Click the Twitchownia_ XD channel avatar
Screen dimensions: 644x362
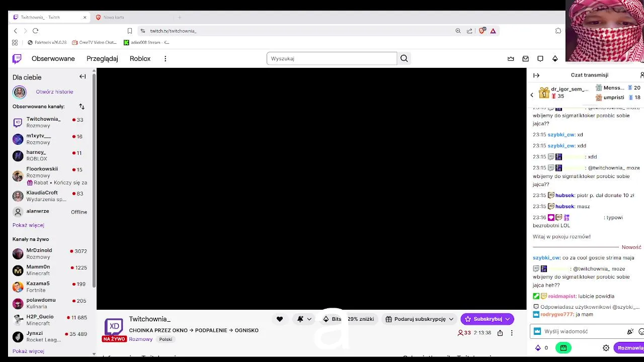coord(114,326)
